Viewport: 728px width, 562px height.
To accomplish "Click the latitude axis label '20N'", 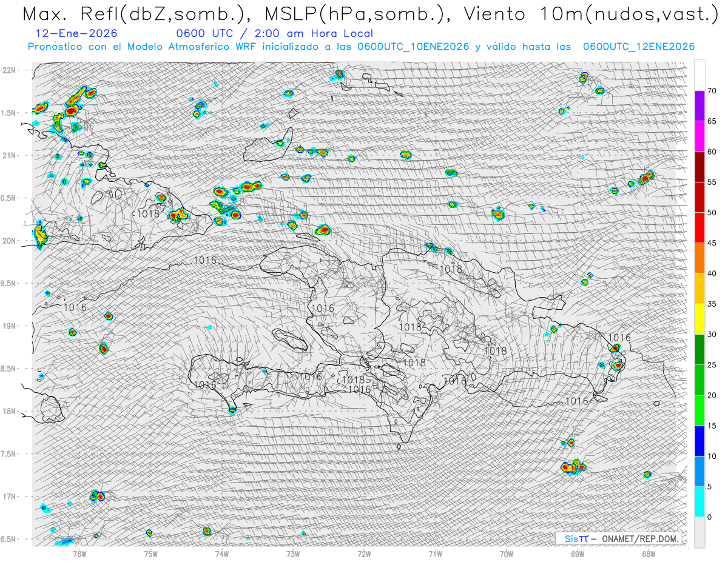I will tap(10, 241).
